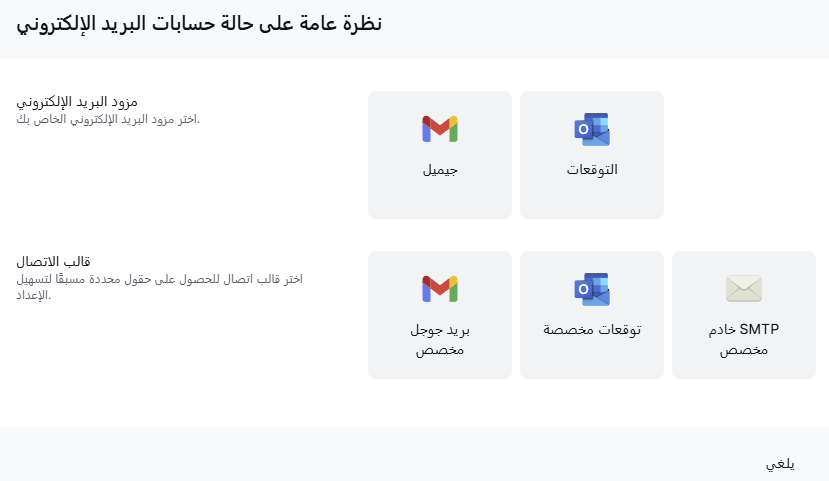Choose the بريد جوجل مخصص template label
This screenshot has height=481, width=829.
click(440, 340)
